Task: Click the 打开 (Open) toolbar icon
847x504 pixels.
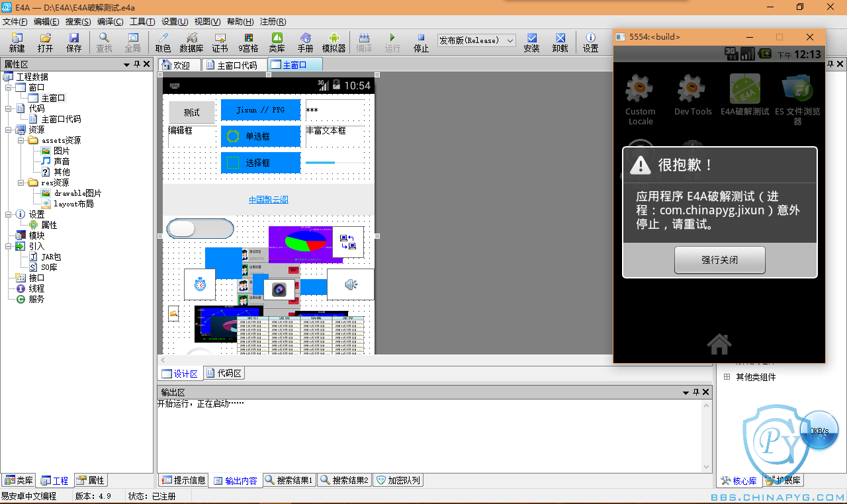Action: point(45,42)
